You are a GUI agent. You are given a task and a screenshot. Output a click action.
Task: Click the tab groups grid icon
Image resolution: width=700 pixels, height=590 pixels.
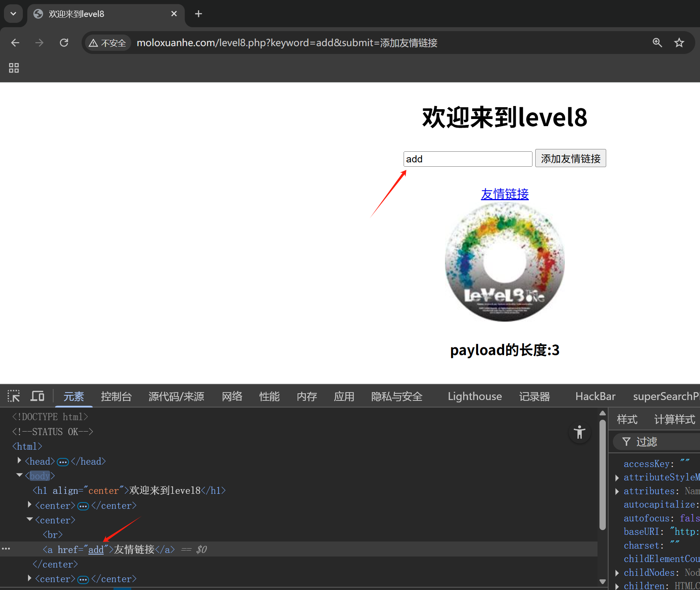(x=14, y=68)
